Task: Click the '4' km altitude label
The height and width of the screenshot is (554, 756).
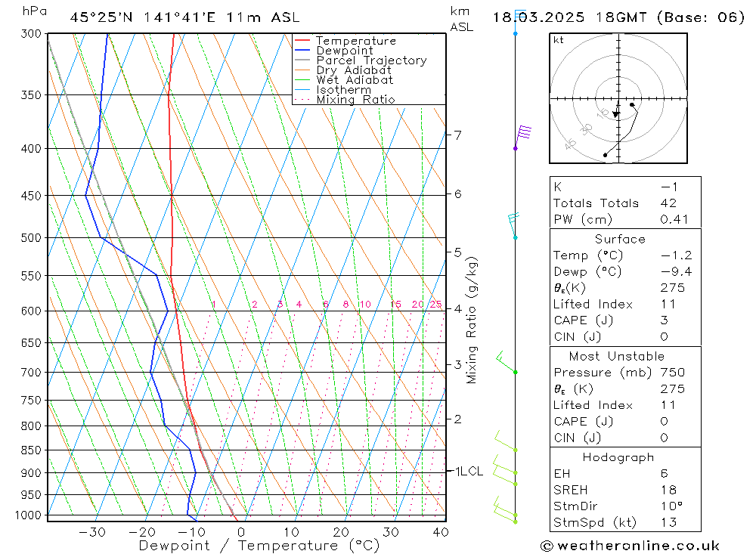Action: [x=457, y=308]
